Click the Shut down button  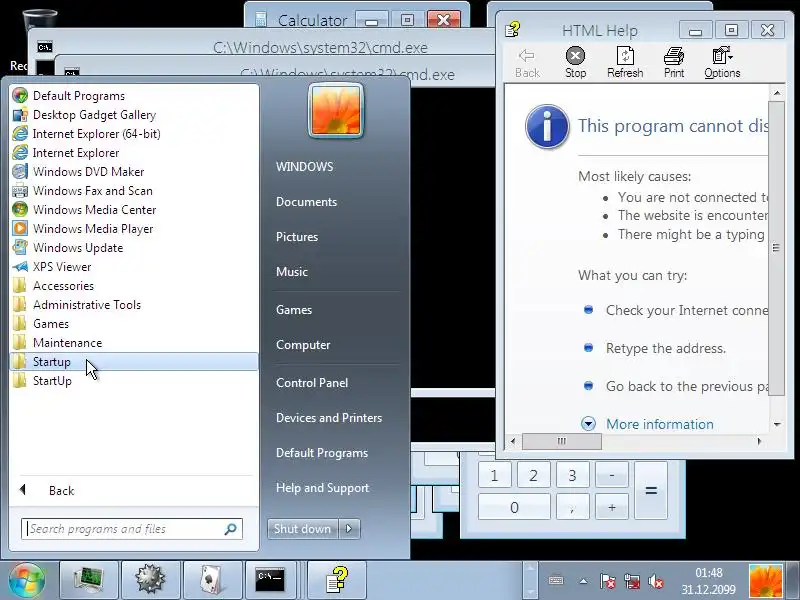tap(302, 529)
